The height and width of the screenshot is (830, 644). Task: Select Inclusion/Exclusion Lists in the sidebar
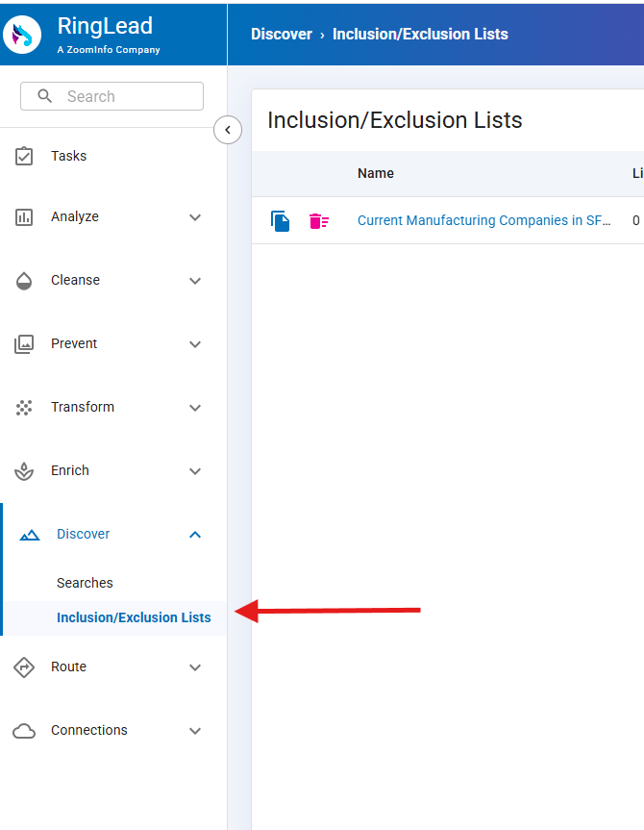[x=133, y=617]
